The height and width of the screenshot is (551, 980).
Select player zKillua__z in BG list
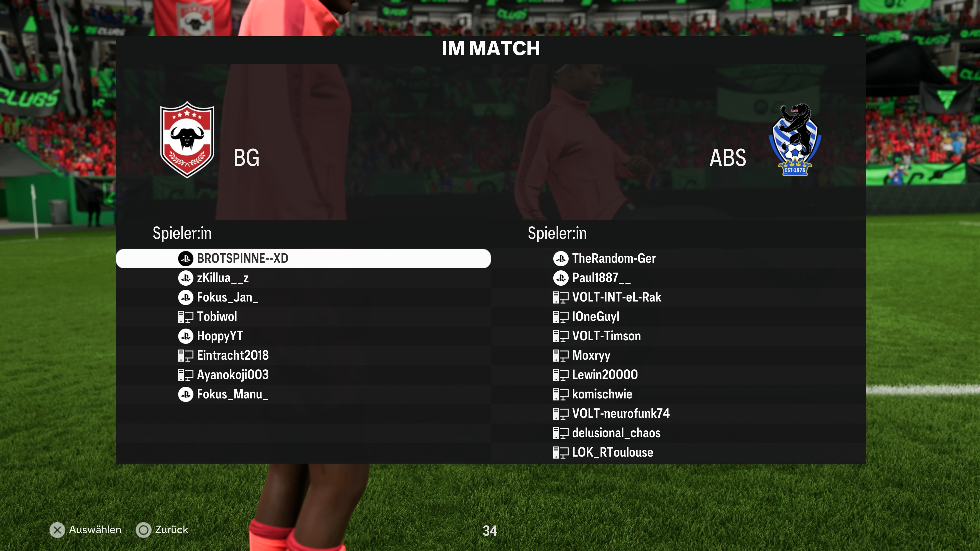[303, 278]
